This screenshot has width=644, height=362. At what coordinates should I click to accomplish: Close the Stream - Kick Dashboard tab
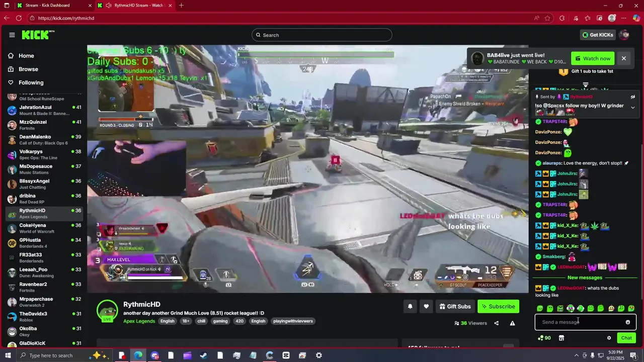point(90,6)
